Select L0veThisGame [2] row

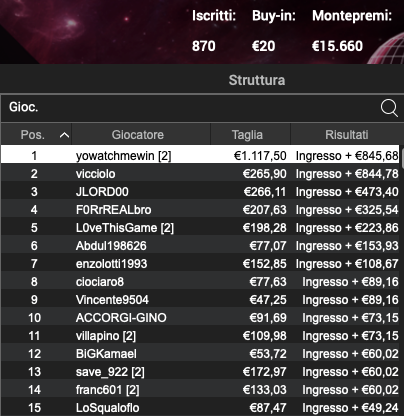click(x=200, y=228)
